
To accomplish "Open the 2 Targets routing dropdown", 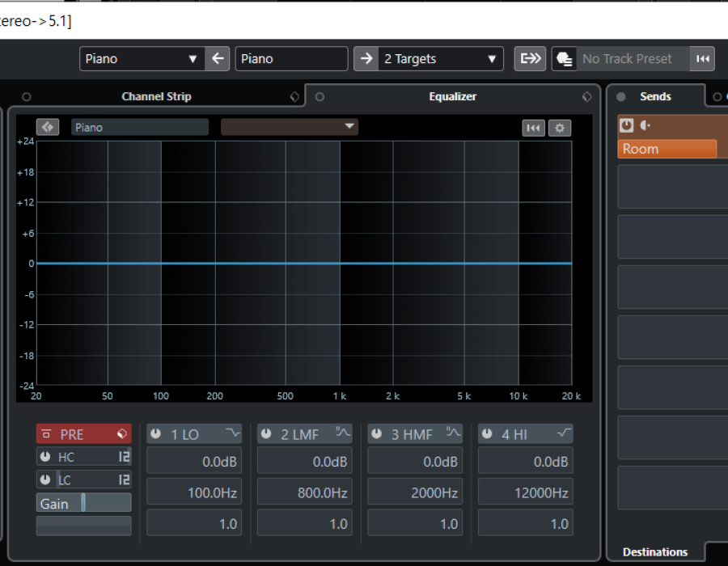I will pyautogui.click(x=440, y=59).
